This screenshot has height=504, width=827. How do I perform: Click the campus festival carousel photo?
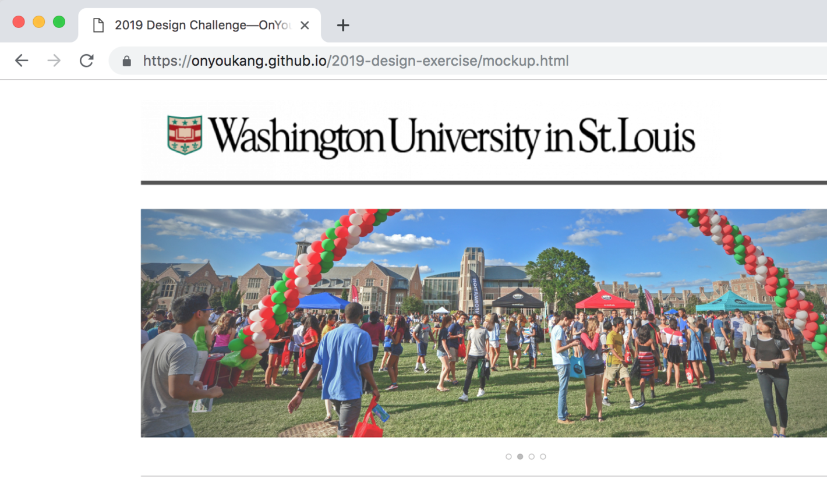(x=483, y=323)
